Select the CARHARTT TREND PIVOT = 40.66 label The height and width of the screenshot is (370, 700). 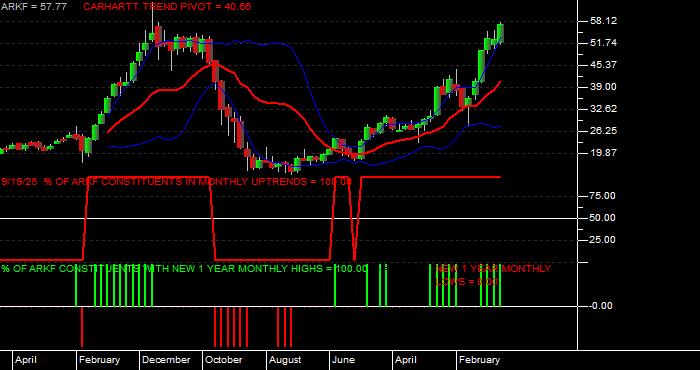pos(167,7)
